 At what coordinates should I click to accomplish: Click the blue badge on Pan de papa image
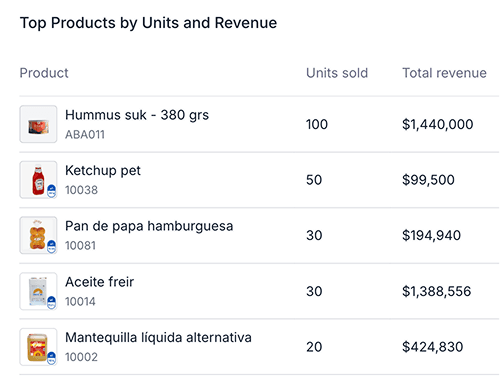coord(51,247)
